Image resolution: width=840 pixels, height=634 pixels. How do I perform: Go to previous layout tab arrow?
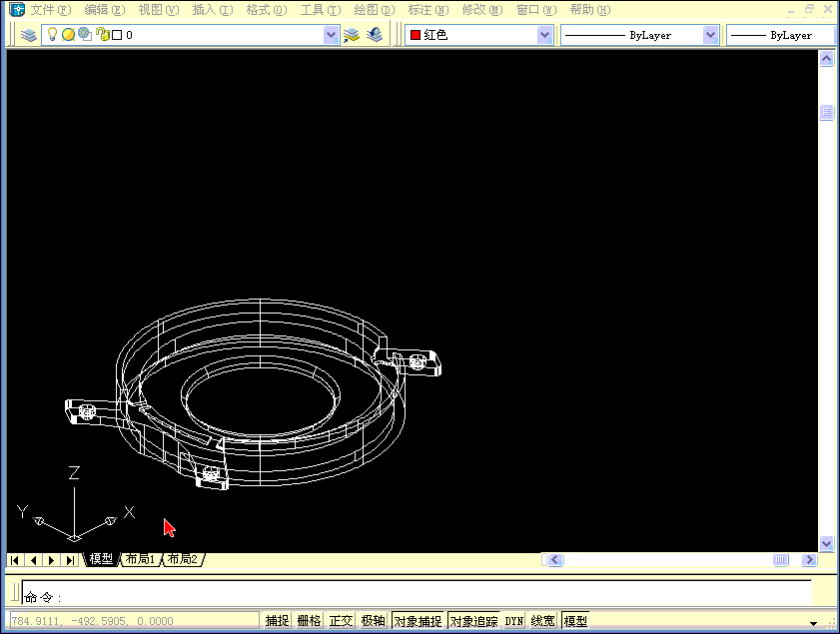(33, 560)
